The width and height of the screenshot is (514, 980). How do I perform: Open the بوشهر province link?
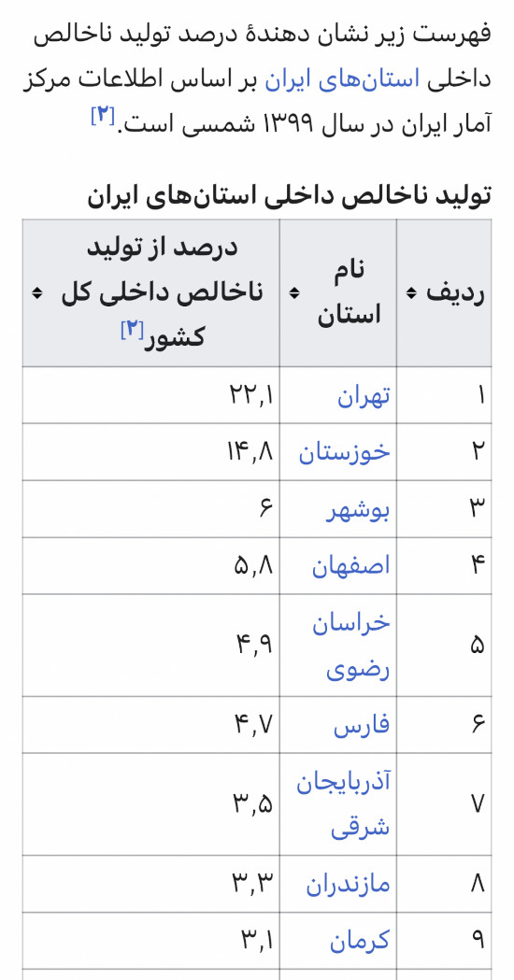click(359, 510)
